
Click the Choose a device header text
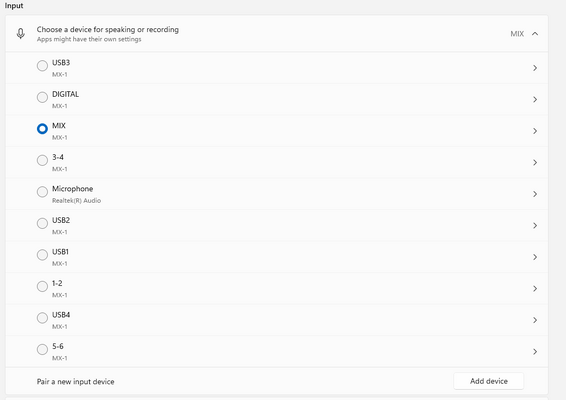coord(108,30)
